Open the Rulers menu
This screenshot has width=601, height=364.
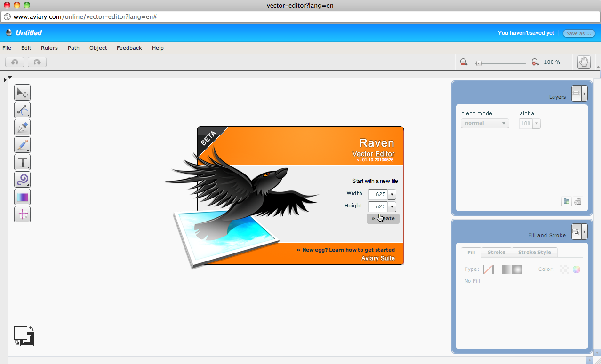point(49,48)
